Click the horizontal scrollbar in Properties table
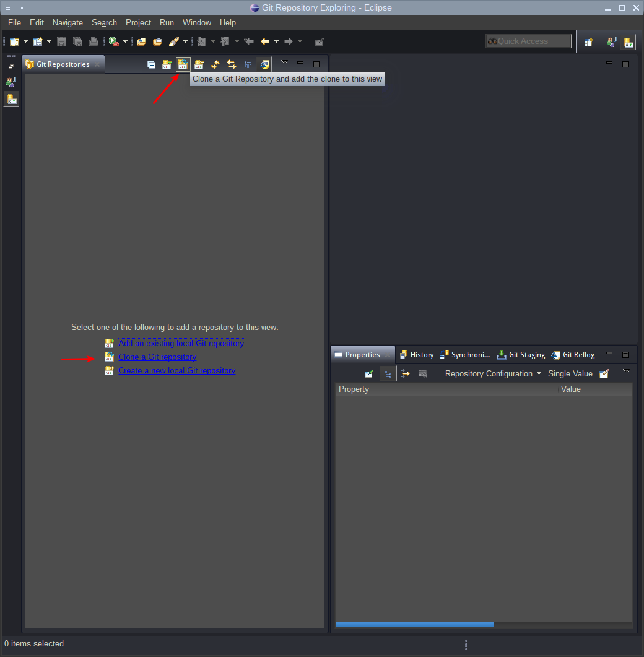 (x=414, y=624)
